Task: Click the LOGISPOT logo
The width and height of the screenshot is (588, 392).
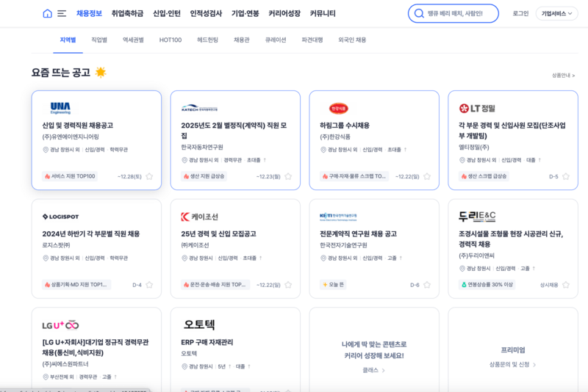Action: pos(61,217)
